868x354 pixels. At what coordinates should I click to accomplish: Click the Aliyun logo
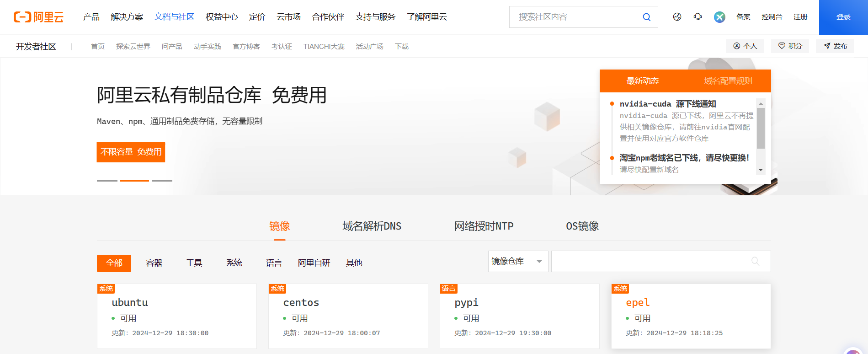click(38, 17)
